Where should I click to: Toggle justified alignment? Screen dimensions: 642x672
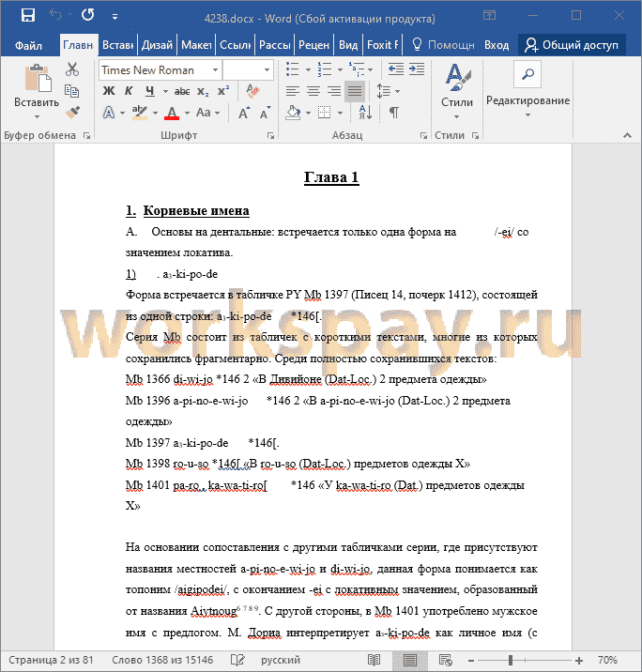[x=355, y=91]
